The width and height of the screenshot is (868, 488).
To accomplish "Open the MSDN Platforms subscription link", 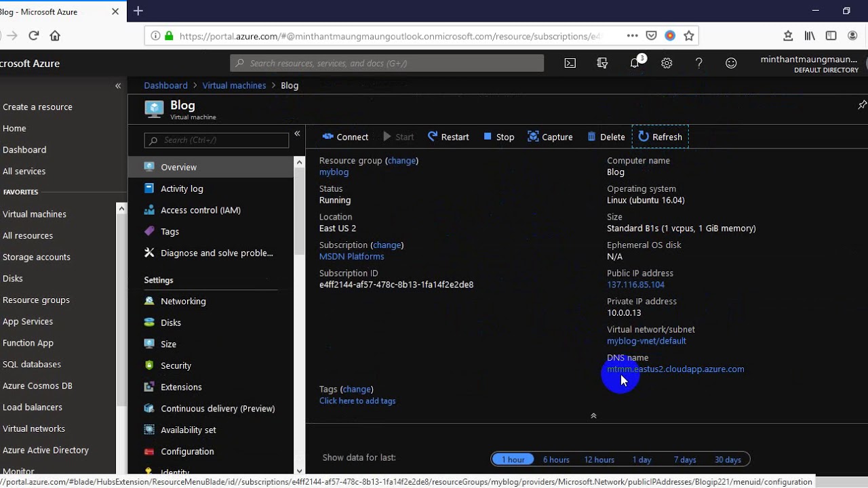I will 351,256.
